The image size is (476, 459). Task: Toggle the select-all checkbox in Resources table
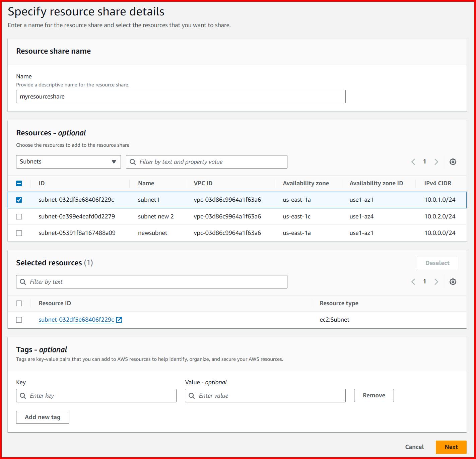click(19, 183)
